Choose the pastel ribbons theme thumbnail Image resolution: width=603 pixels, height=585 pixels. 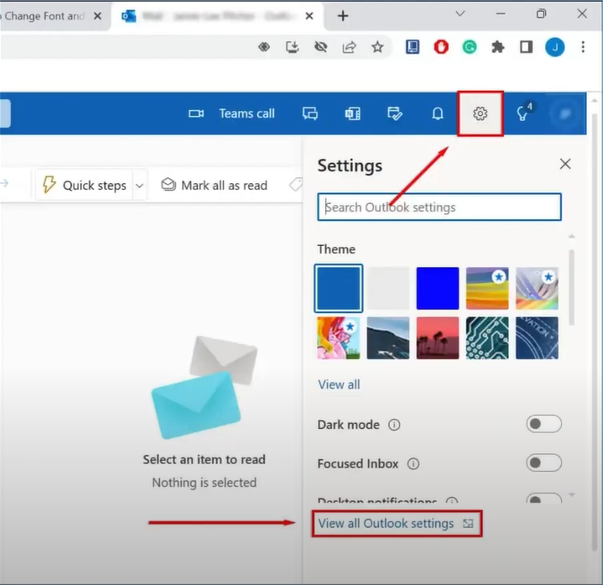537,288
